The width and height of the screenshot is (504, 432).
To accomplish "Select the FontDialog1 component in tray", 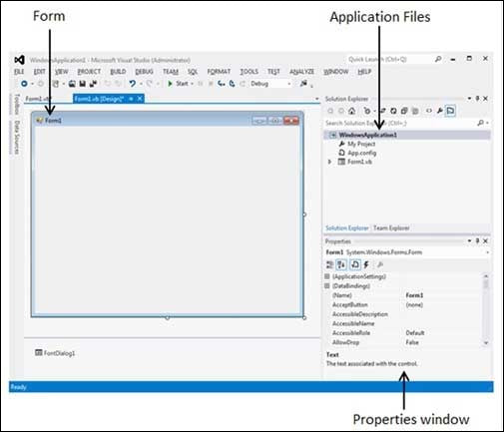I will (x=55, y=353).
